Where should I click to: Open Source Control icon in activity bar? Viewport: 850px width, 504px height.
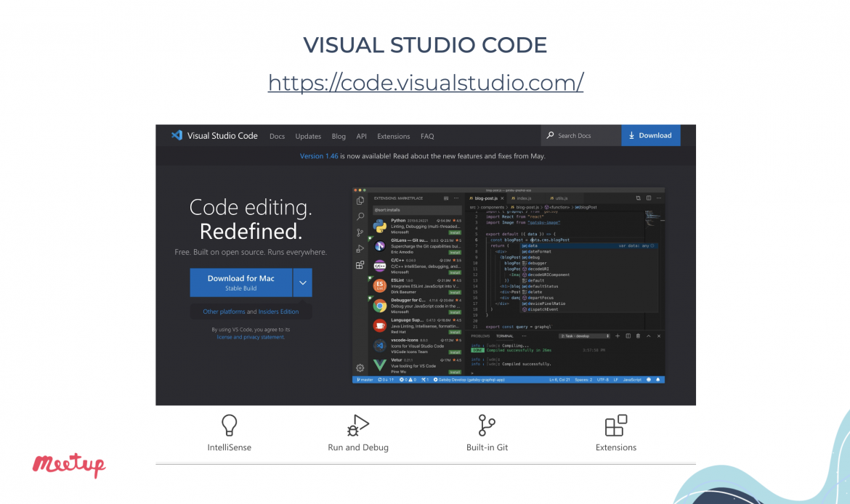(x=360, y=232)
